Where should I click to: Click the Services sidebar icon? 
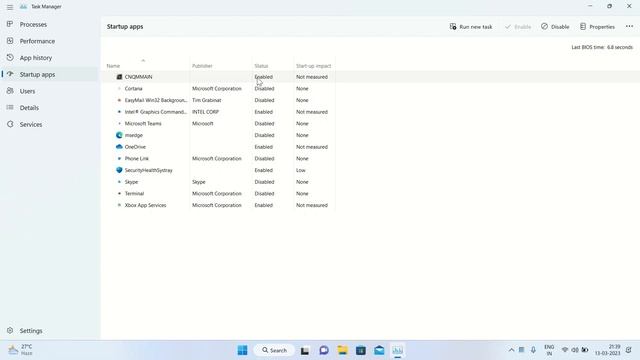10,124
